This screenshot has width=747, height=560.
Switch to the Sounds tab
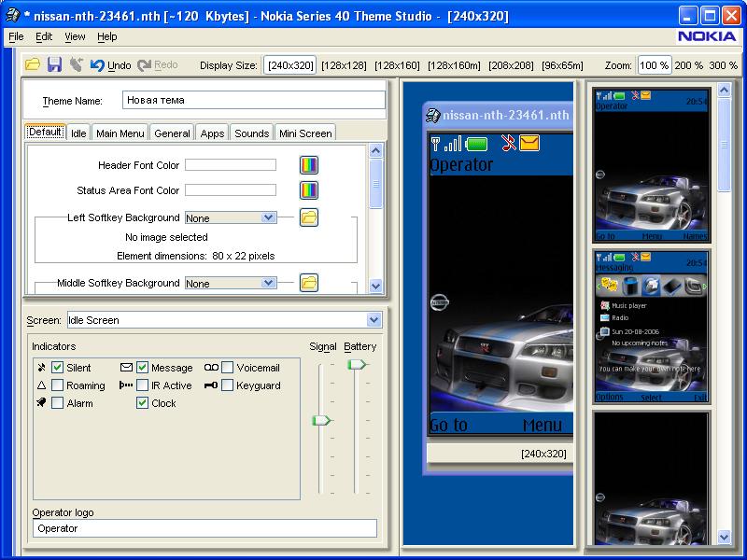(251, 133)
